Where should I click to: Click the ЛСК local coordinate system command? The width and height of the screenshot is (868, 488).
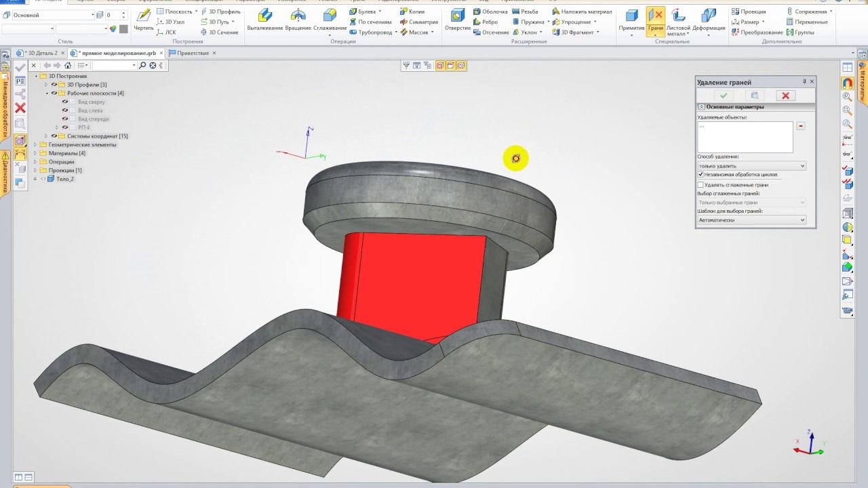(x=166, y=32)
